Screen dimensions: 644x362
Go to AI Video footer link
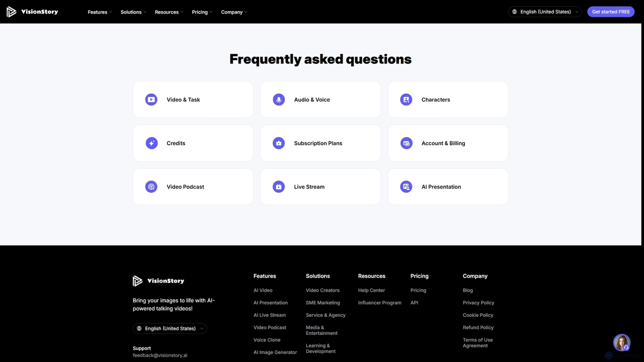pos(263,290)
